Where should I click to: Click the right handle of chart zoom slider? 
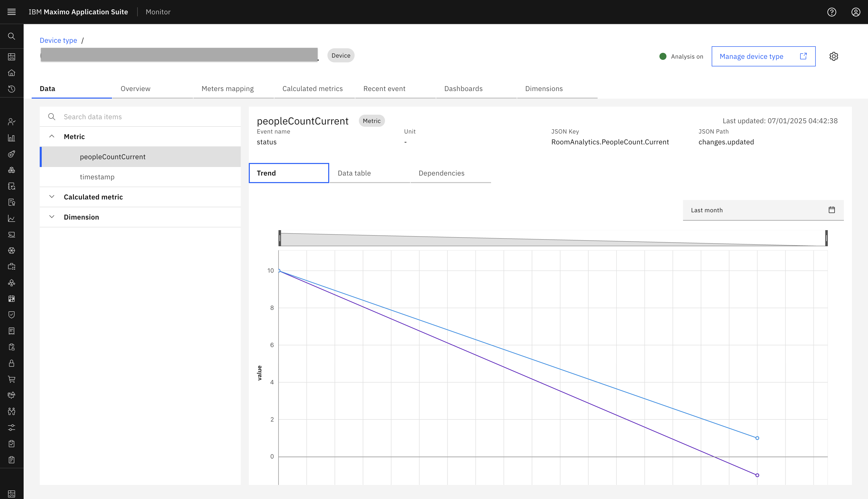coord(826,238)
